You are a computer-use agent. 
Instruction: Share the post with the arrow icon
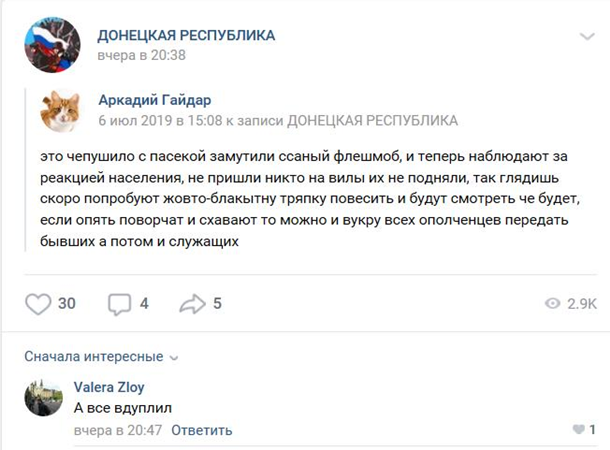coord(192,304)
